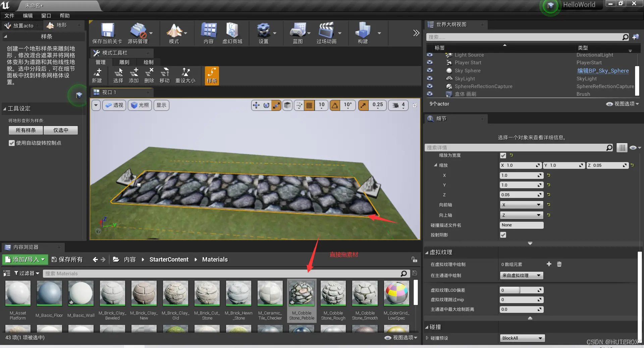The height and width of the screenshot is (348, 644).
Task: Switch to the Manage tab
Action: pyautogui.click(x=101, y=62)
